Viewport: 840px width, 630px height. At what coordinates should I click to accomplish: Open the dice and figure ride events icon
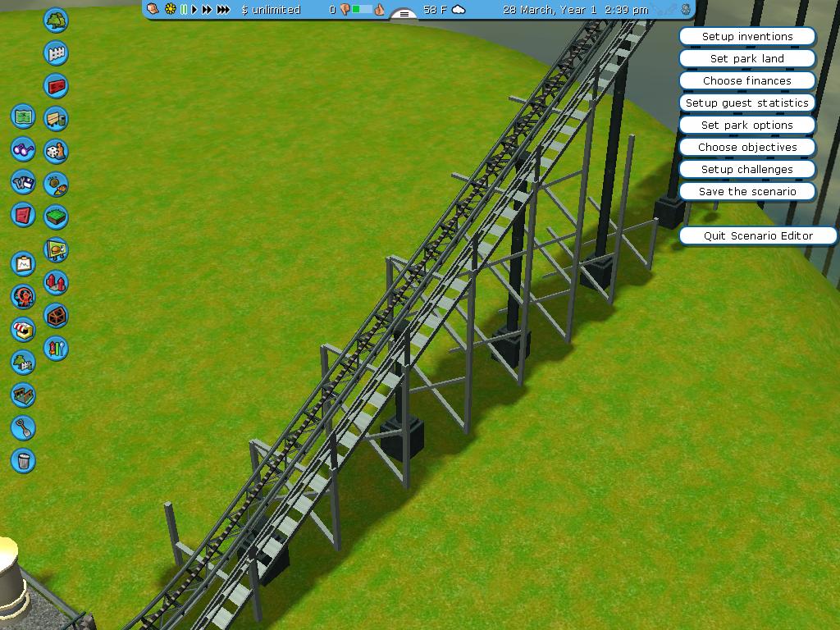pyautogui.click(x=56, y=152)
